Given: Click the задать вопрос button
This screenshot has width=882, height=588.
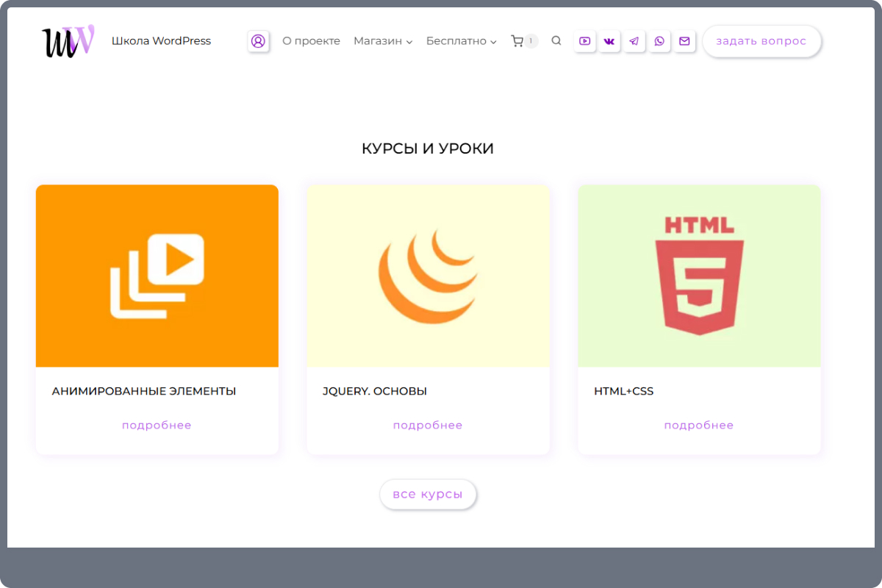Looking at the screenshot, I should pyautogui.click(x=761, y=41).
